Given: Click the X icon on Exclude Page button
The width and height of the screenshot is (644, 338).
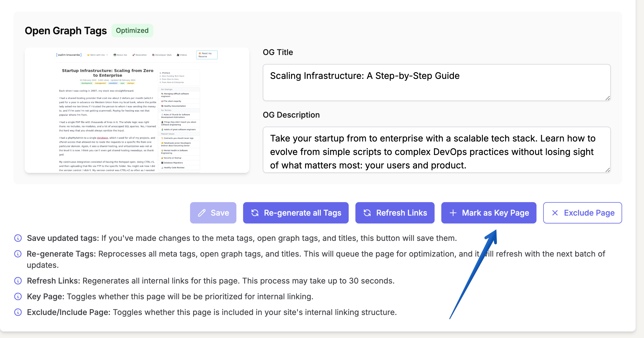Looking at the screenshot, I should 555,213.
